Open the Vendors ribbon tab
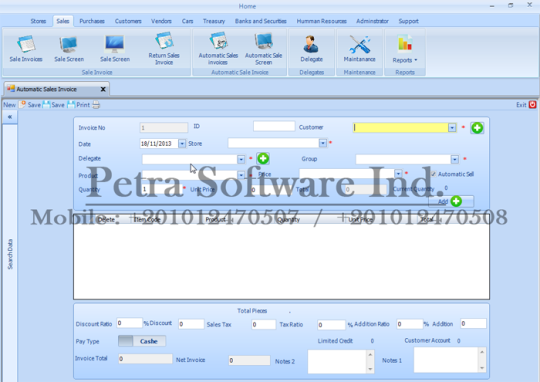Image resolution: width=540 pixels, height=382 pixels. pos(161,21)
